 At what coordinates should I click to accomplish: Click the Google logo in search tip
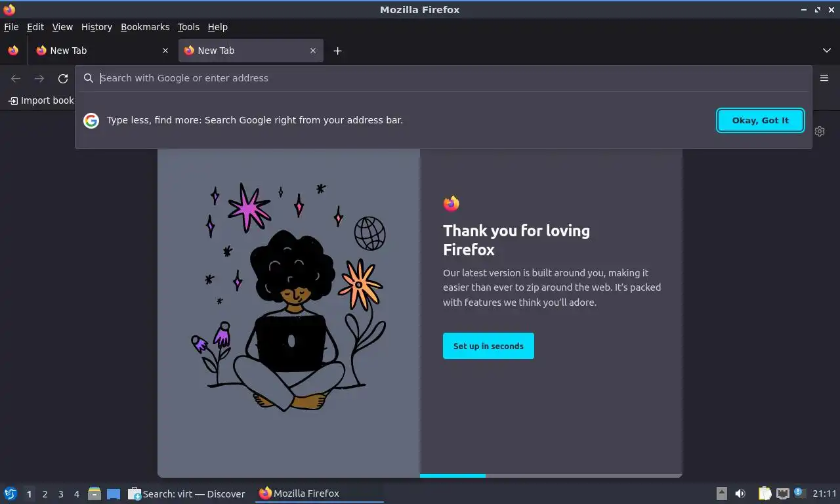(x=91, y=120)
